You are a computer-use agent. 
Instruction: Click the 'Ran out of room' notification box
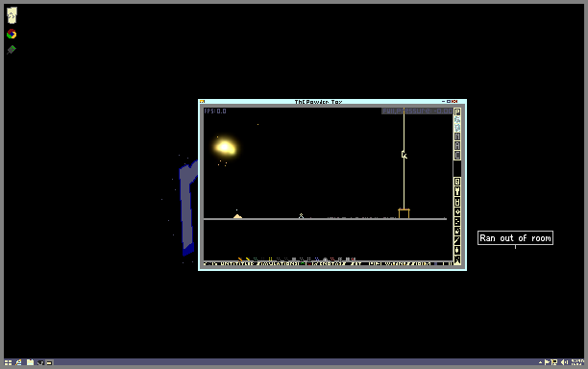point(515,237)
